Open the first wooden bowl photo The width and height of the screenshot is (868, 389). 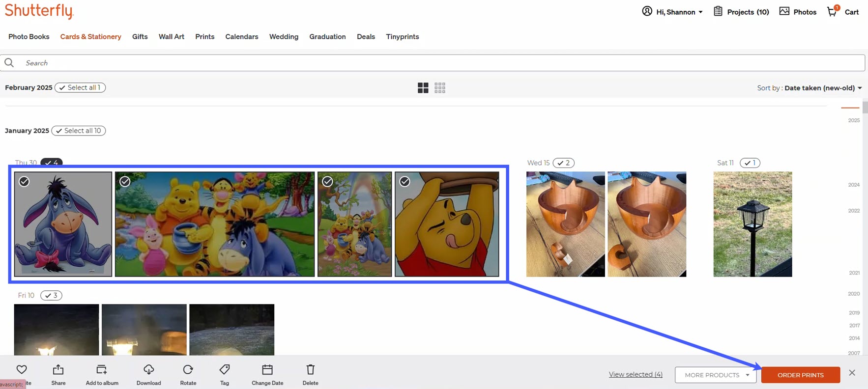[x=566, y=224]
